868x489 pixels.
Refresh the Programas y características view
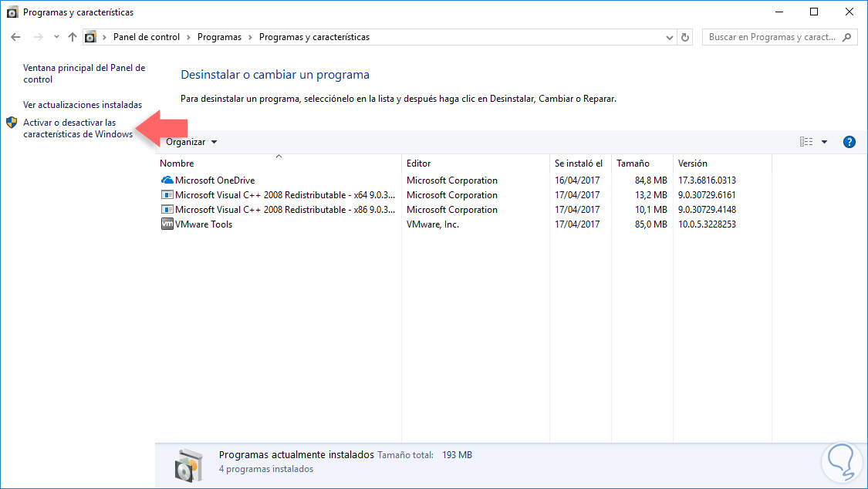tap(685, 37)
